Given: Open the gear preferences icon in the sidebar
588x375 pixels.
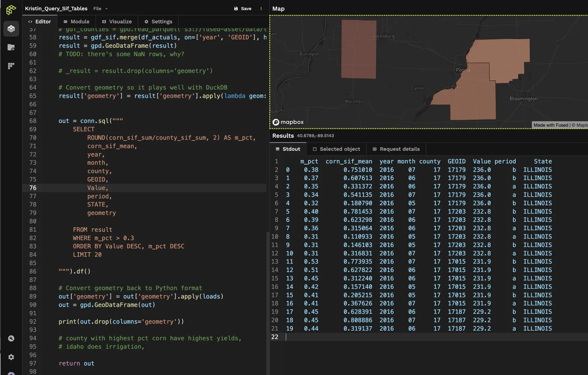Looking at the screenshot, I should tap(11, 357).
